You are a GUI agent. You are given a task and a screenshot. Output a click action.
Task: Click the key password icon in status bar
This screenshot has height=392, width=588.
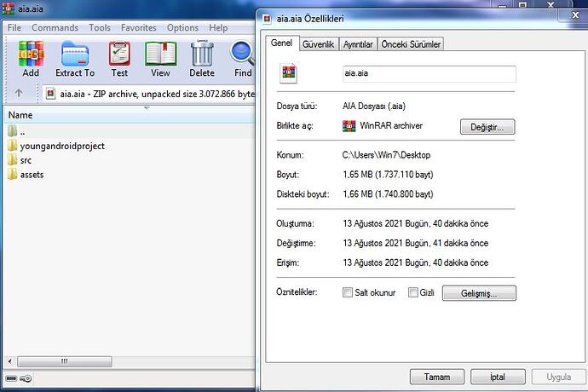point(26,378)
